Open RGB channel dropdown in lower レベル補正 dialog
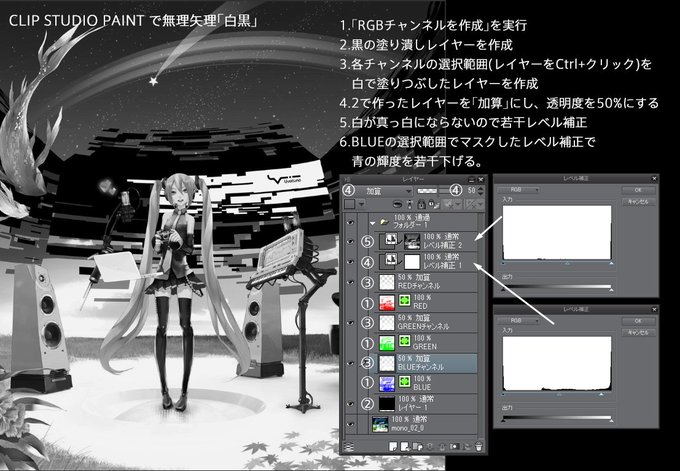The height and width of the screenshot is (471, 680). (519, 321)
